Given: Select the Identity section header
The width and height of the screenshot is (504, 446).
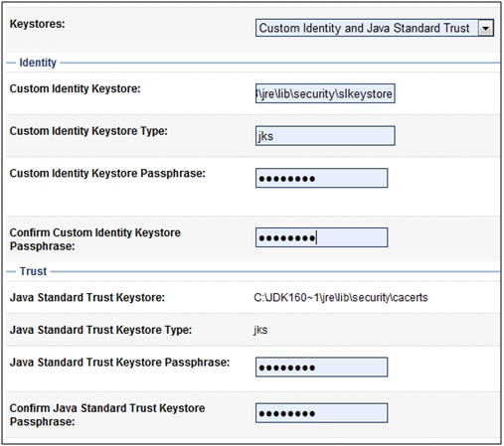Looking at the screenshot, I should pos(38,63).
